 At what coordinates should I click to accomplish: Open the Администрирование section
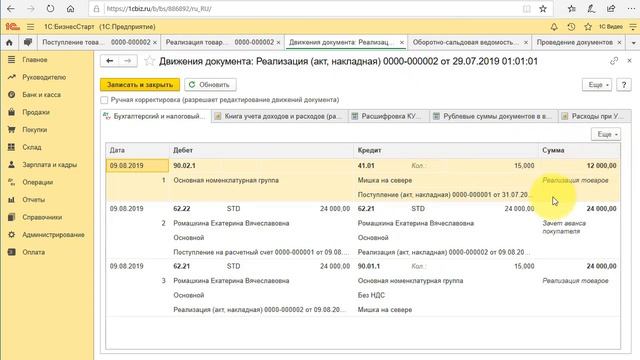click(53, 235)
